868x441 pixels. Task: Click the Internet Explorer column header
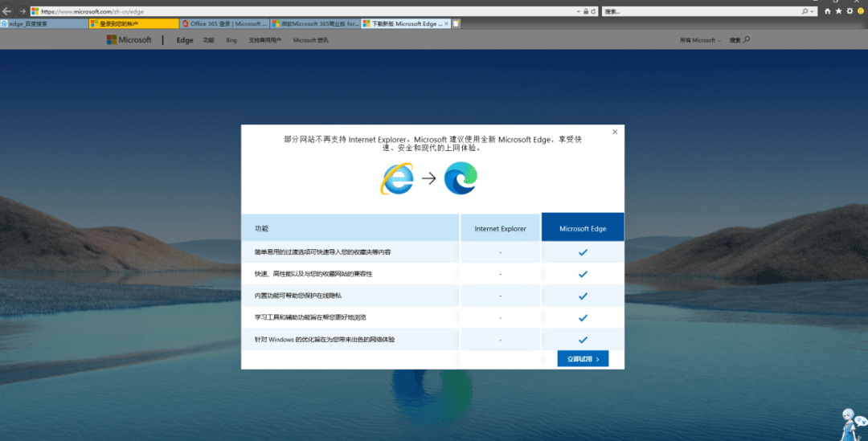coord(501,228)
